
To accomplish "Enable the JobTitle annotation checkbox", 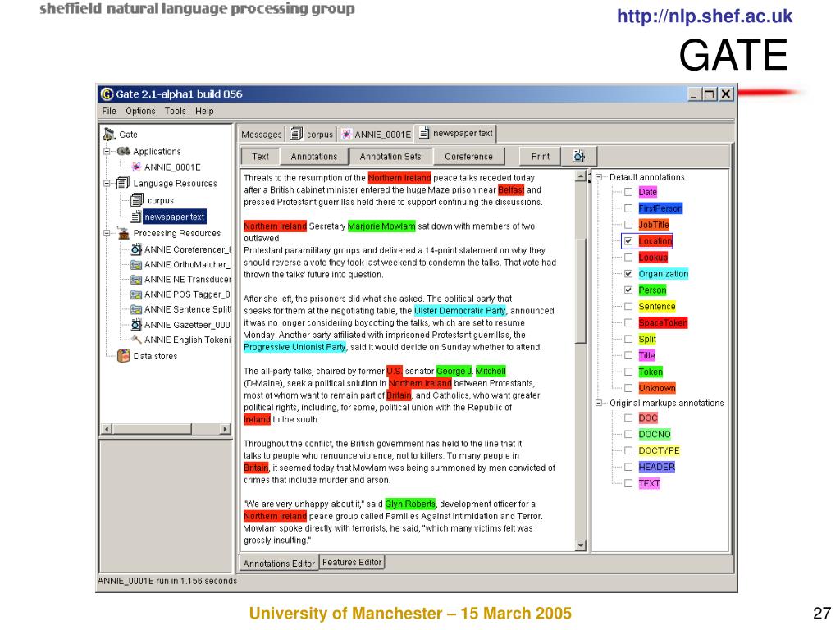I will tap(628, 225).
